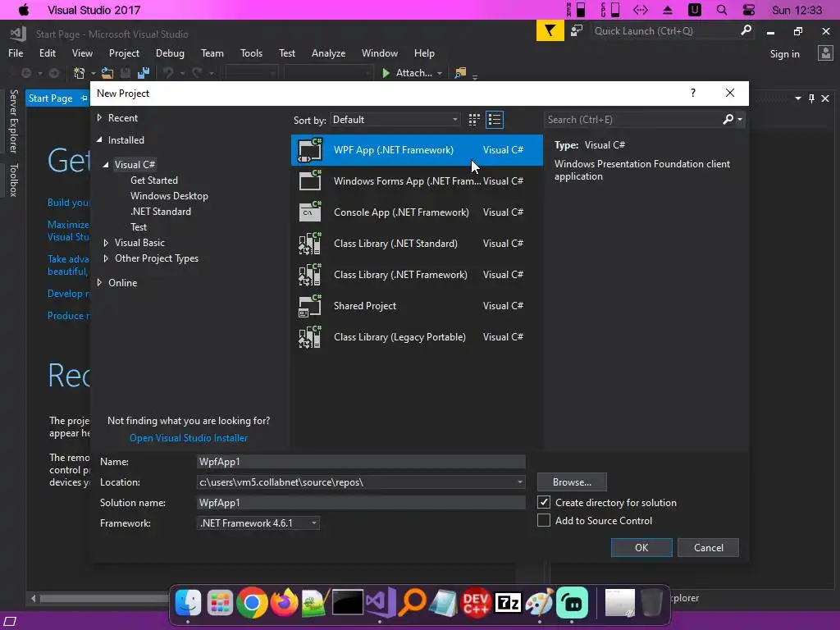Open Finder from the dock

pos(188,603)
